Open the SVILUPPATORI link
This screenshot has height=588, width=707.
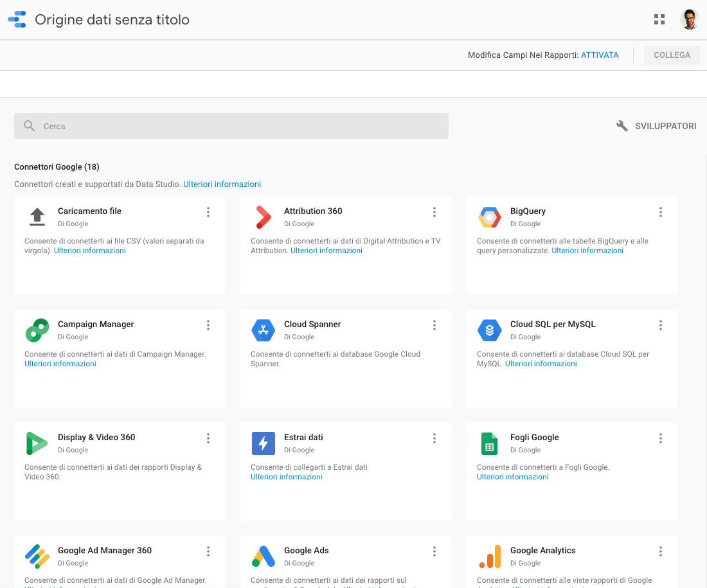(665, 126)
